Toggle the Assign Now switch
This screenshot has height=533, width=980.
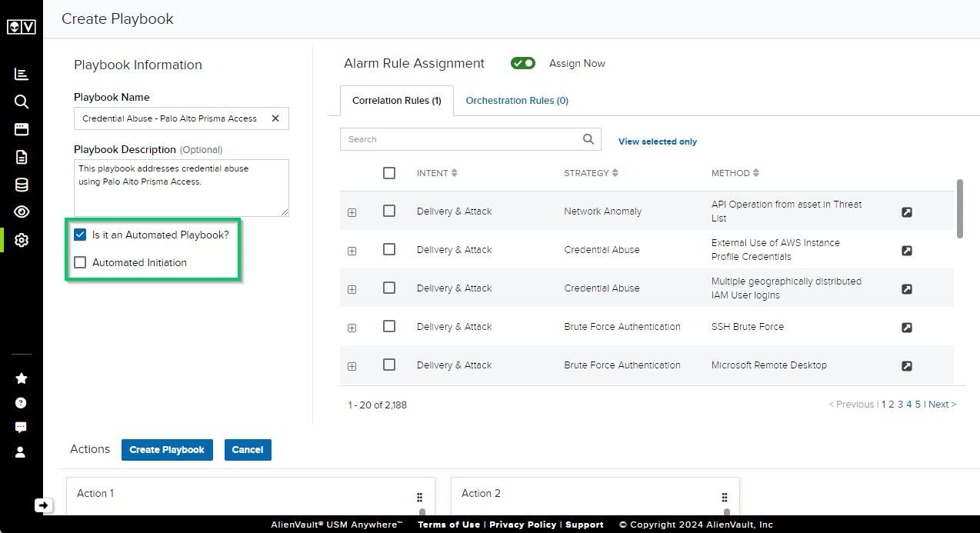[523, 63]
